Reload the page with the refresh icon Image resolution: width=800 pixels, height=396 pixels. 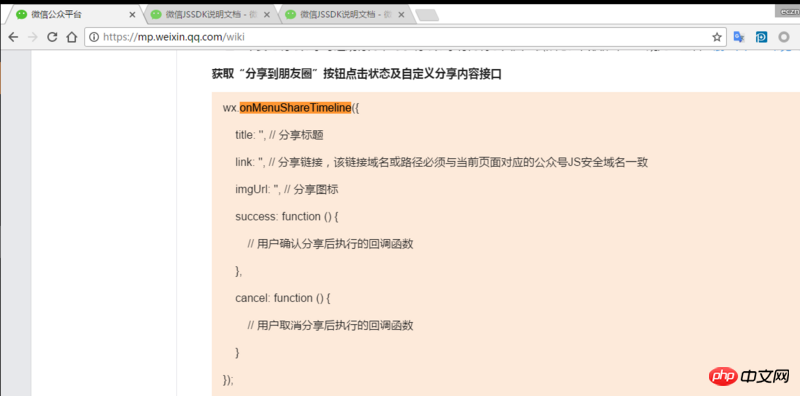(52, 37)
